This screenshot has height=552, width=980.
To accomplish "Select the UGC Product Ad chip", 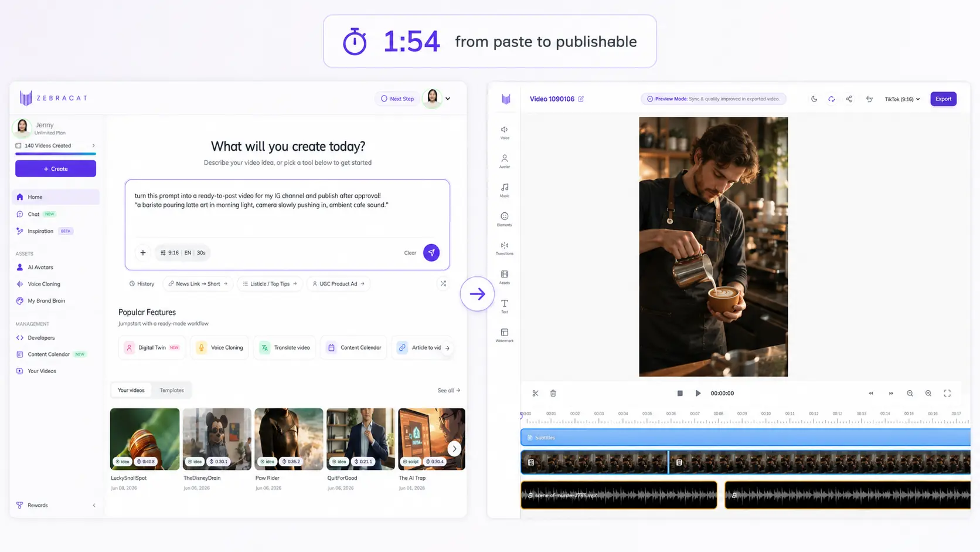I will 339,283.
